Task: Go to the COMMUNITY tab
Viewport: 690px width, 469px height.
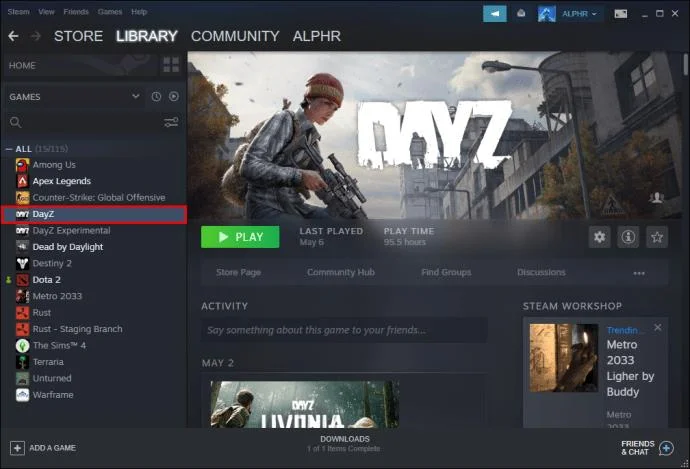Action: 235,36
